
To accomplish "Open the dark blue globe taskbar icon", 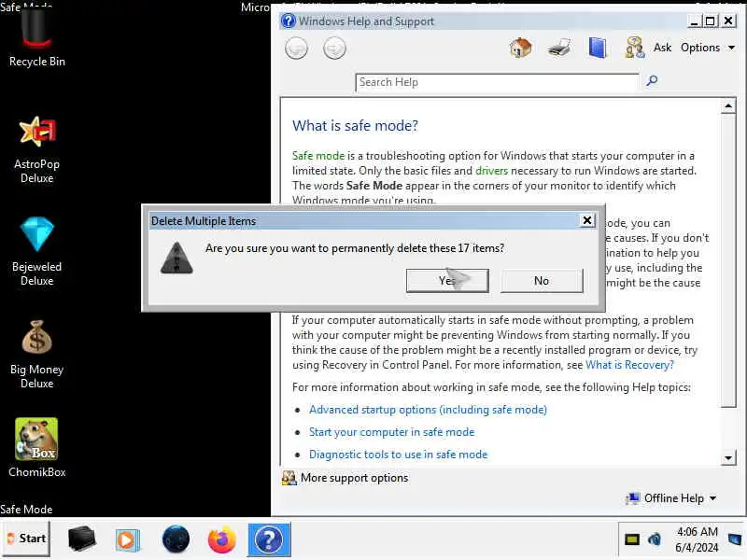I will 176,539.
